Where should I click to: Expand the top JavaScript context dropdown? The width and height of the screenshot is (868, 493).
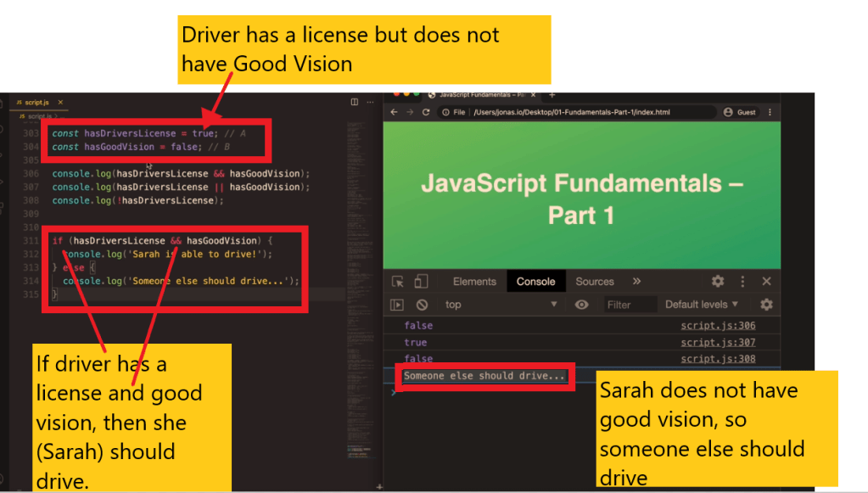tap(501, 305)
